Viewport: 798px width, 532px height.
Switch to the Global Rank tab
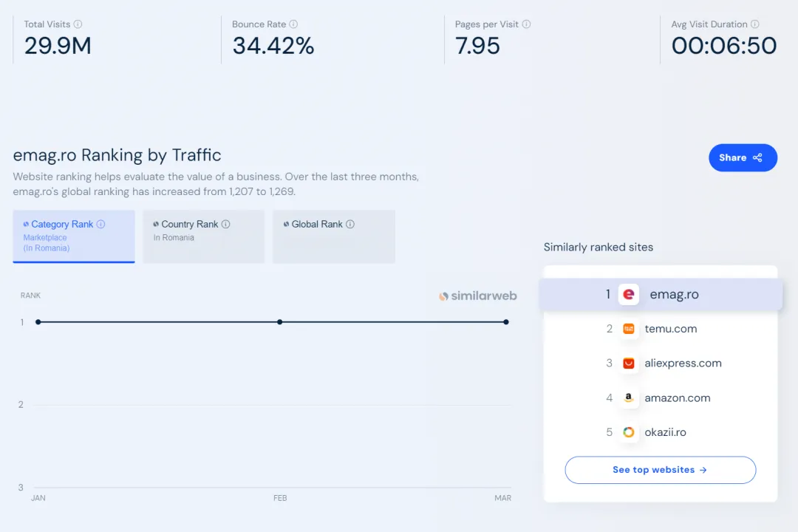(x=334, y=236)
